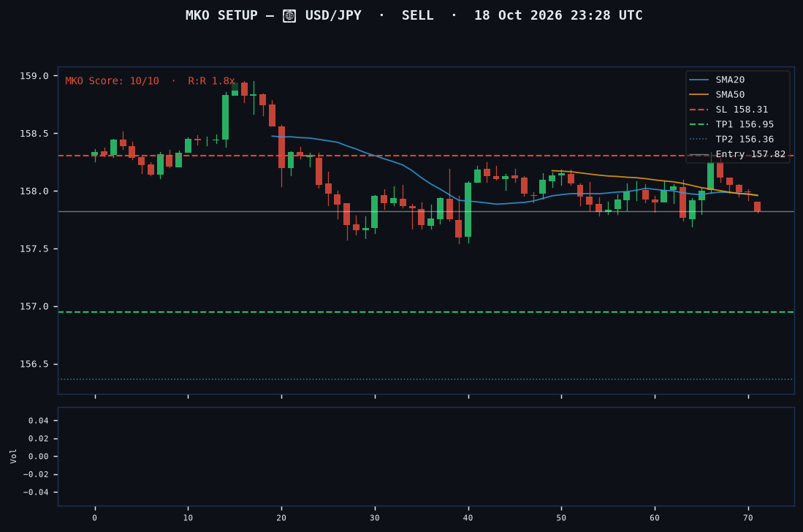Click the red dashed SL swatch in legend
This screenshot has height=532, width=803.
coord(699,110)
